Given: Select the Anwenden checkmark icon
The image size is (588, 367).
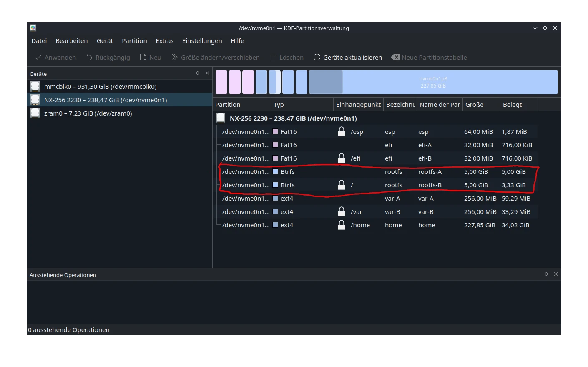Looking at the screenshot, I should tap(38, 57).
